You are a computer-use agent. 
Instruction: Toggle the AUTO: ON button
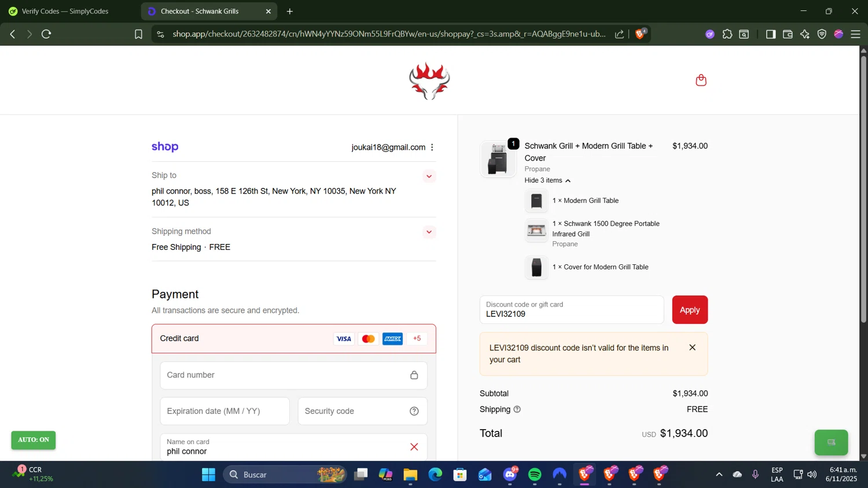[34, 440]
